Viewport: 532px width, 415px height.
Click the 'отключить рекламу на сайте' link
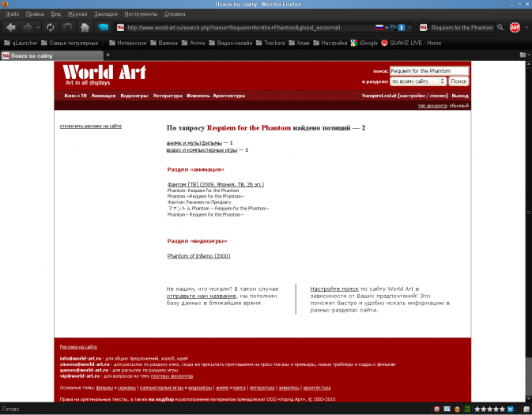[91, 126]
